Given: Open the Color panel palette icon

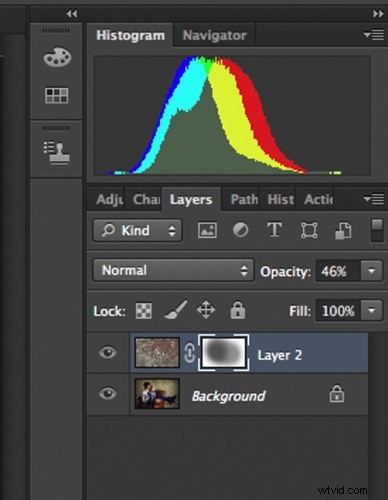Looking at the screenshot, I should click(x=57, y=57).
